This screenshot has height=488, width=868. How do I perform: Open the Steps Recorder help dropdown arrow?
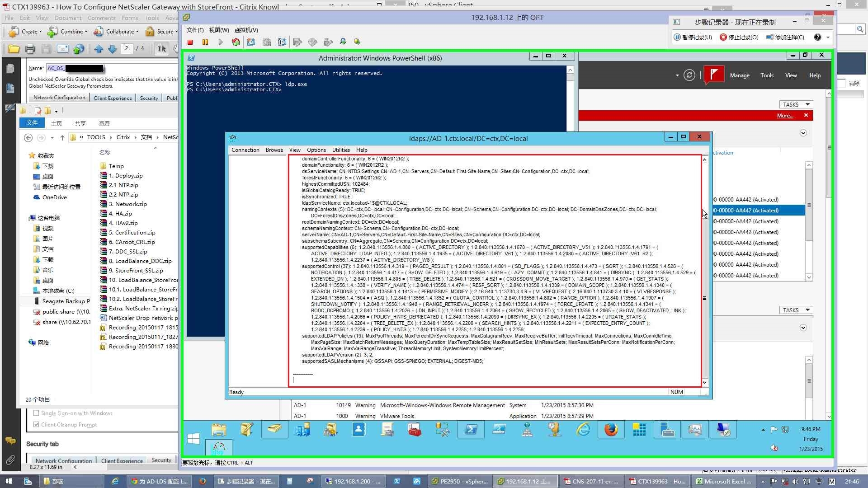click(x=828, y=37)
